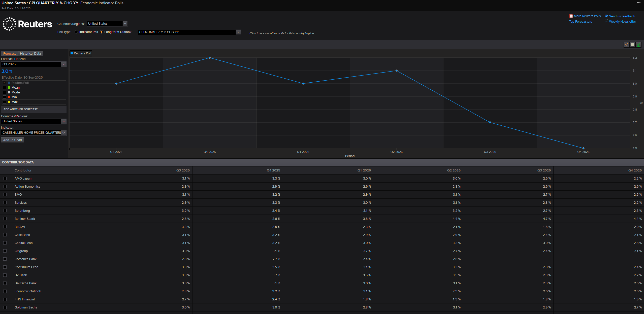Click the Comerica Bank contributor name
Screen dimensions: 644x314
click(25, 259)
